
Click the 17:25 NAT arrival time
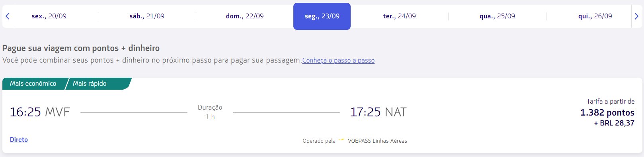[378, 112]
